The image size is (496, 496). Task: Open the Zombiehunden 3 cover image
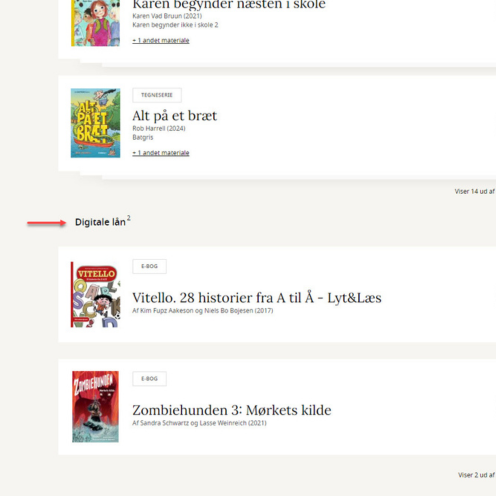point(95,407)
